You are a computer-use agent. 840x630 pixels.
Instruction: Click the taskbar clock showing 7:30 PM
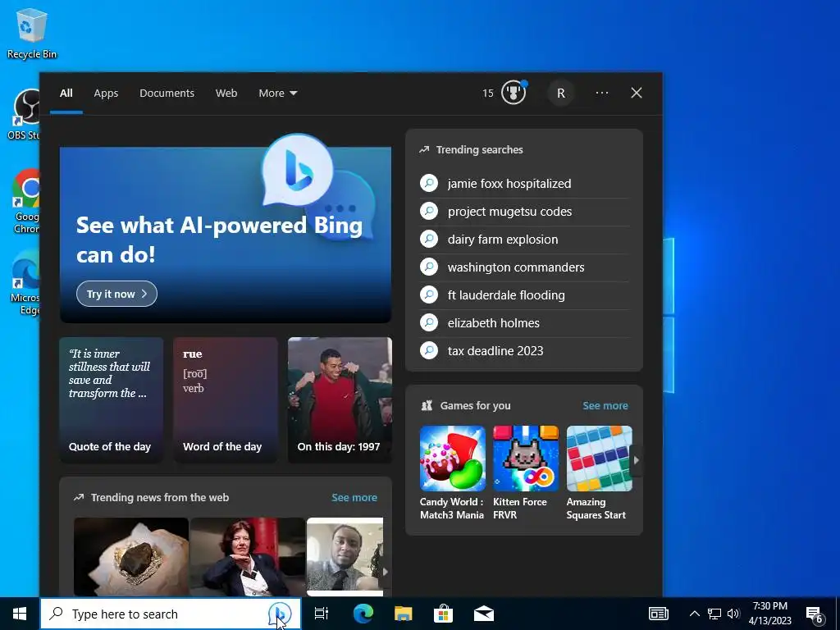coord(769,614)
